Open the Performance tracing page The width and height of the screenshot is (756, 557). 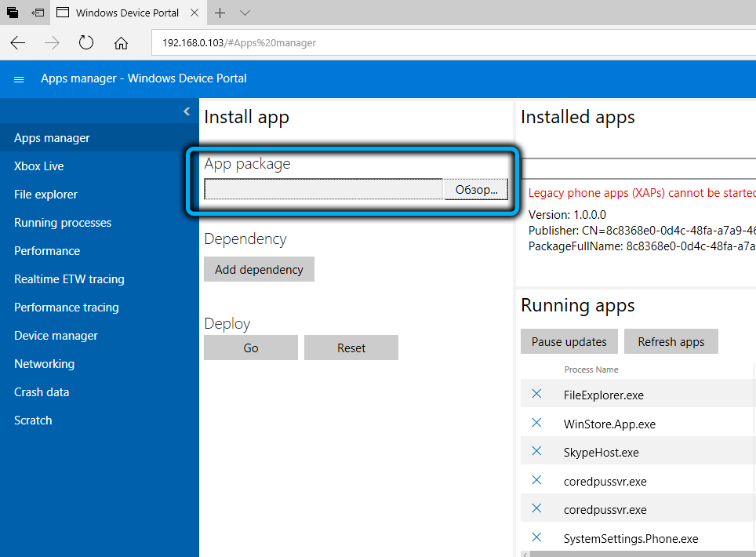[67, 308]
